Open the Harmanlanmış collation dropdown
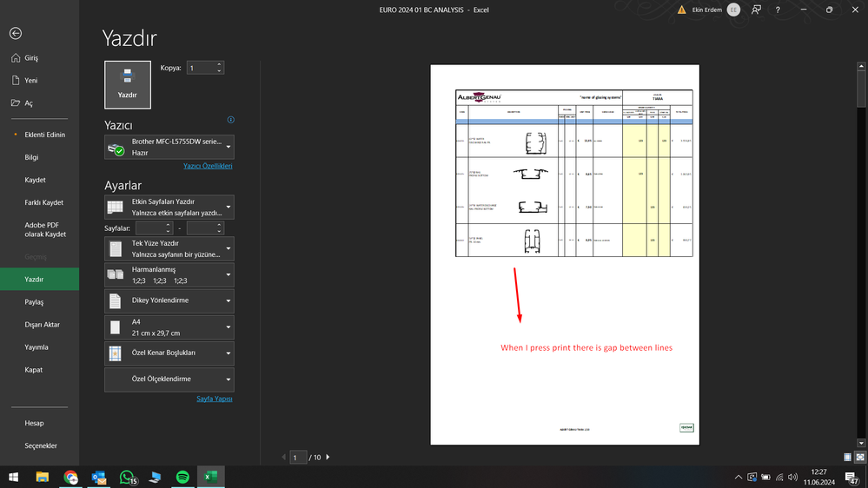 pos(169,275)
